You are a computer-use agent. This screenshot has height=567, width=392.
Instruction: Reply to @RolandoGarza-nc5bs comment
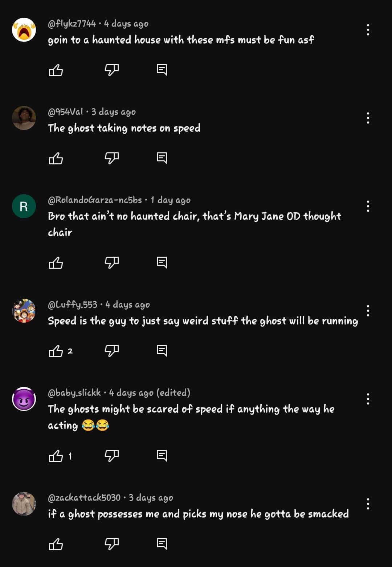(x=162, y=262)
